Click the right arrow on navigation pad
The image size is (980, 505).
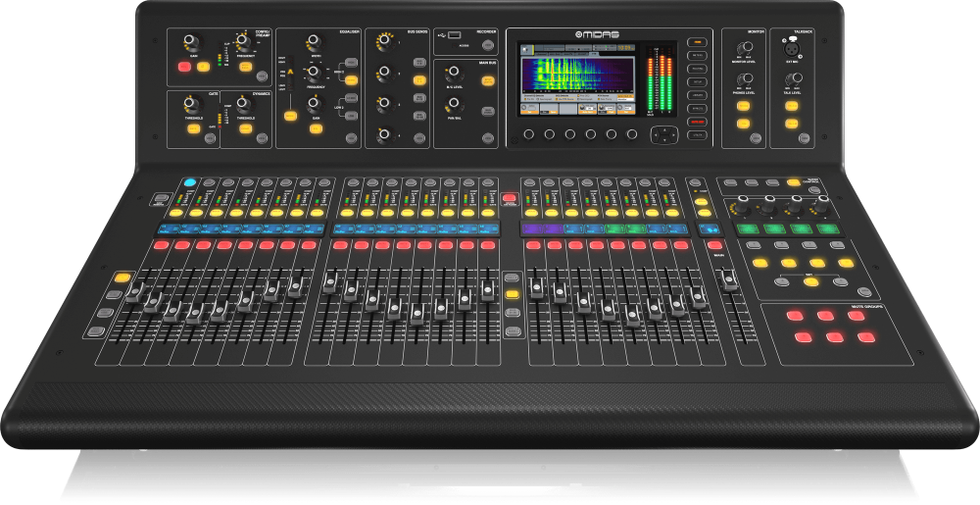[x=672, y=135]
